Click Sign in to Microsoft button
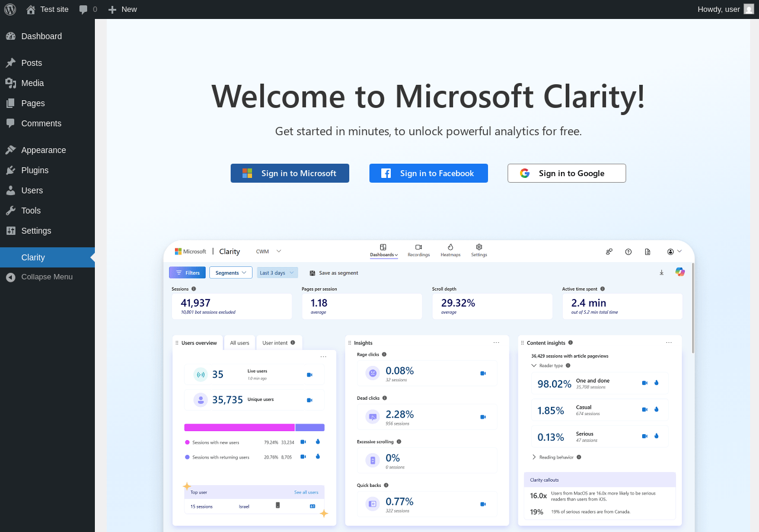The height and width of the screenshot is (532, 759). [290, 173]
